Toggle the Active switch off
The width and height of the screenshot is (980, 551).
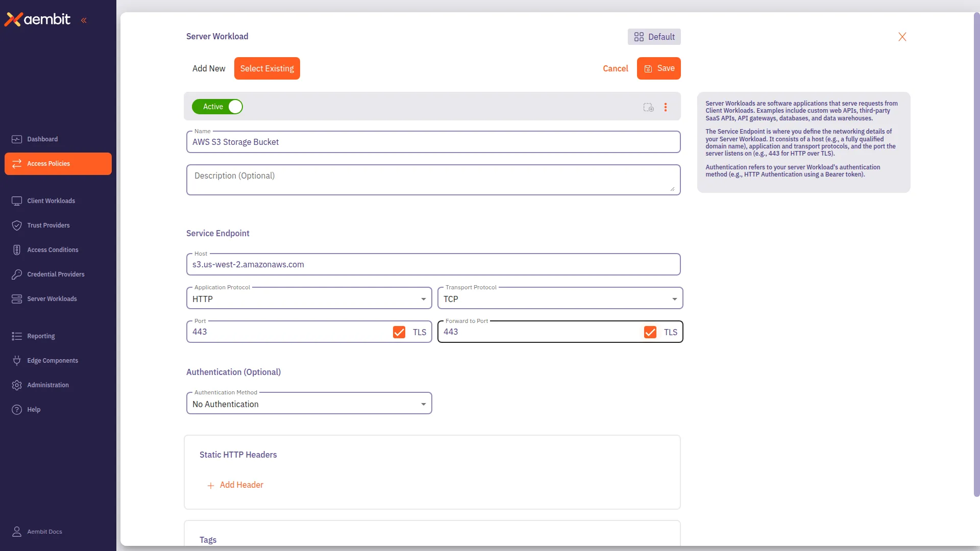pyautogui.click(x=217, y=107)
